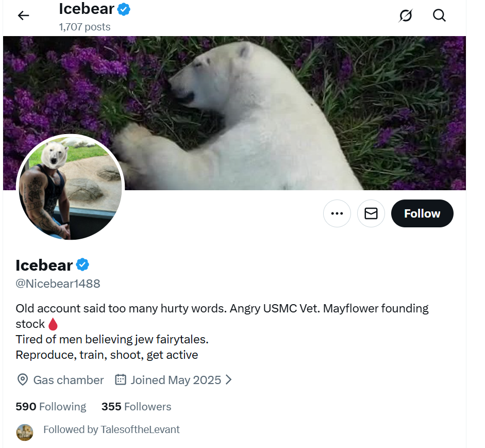
Task: Open the Grok slashed-circle icon
Action: pos(406,16)
